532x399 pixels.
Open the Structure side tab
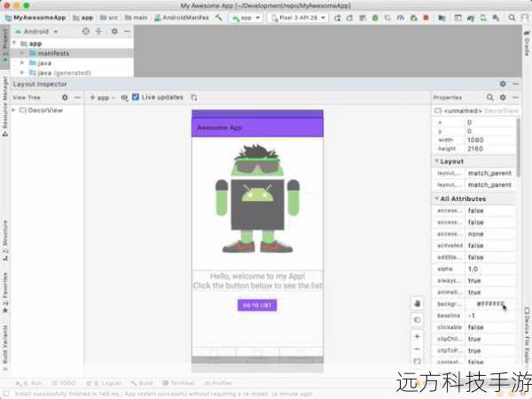pos(5,241)
